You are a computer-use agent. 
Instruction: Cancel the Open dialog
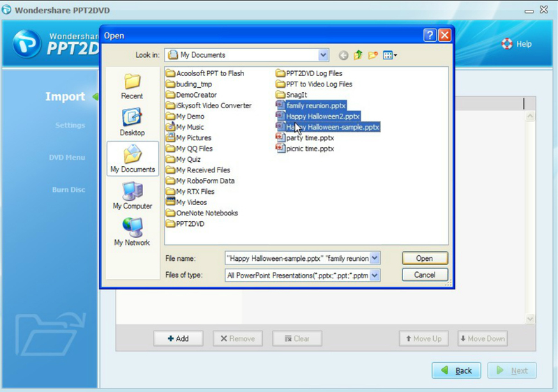[425, 275]
